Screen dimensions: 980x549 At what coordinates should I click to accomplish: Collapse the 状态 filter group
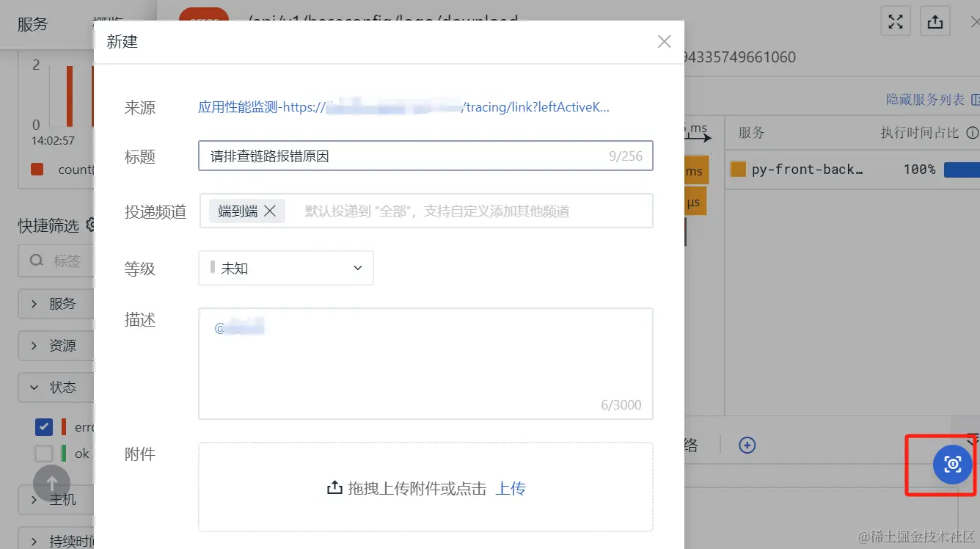click(x=56, y=387)
